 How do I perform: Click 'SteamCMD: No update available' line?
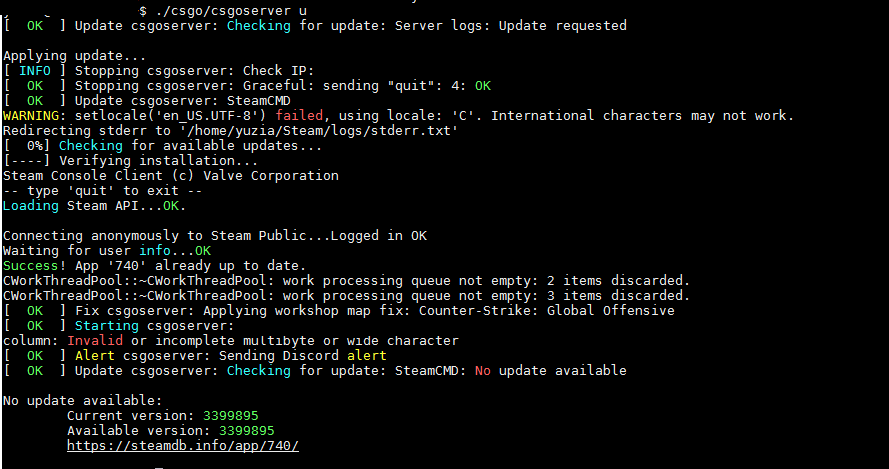click(315, 370)
